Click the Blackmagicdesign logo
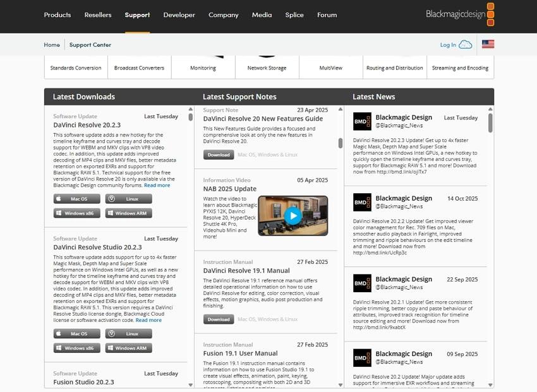This screenshot has width=537, height=392. click(460, 15)
